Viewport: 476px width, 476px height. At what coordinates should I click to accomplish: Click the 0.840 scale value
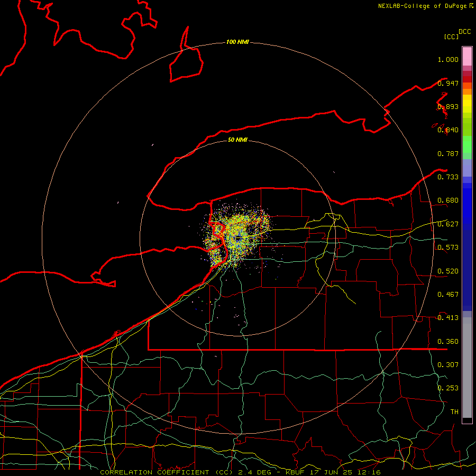[448, 130]
